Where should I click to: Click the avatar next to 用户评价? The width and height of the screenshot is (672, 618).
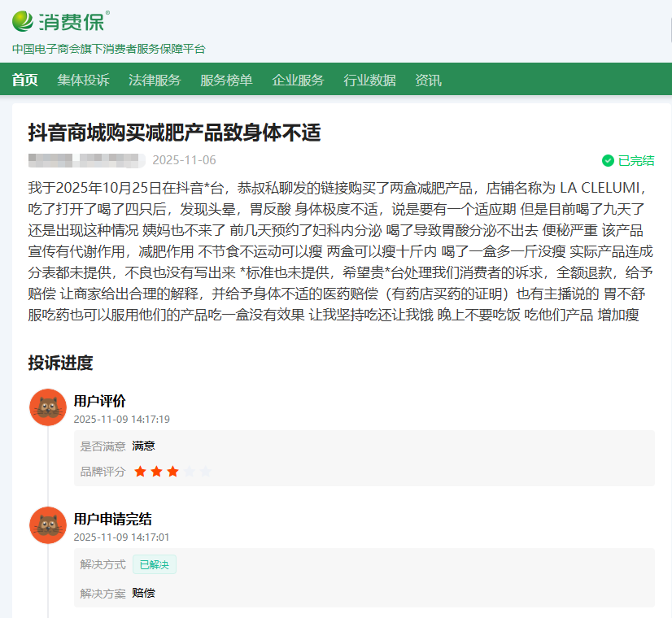[47, 407]
